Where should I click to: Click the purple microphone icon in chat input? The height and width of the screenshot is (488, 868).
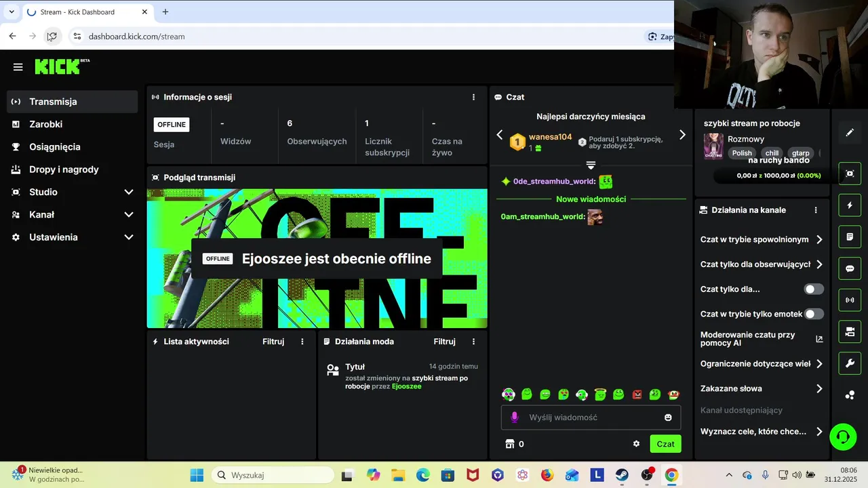tap(515, 418)
